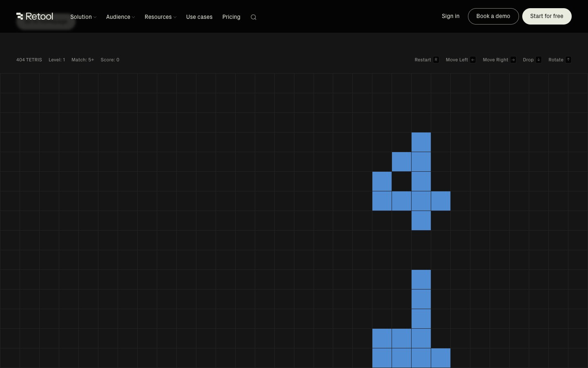
Task: Click the Rotate label text
Action: coord(556,60)
